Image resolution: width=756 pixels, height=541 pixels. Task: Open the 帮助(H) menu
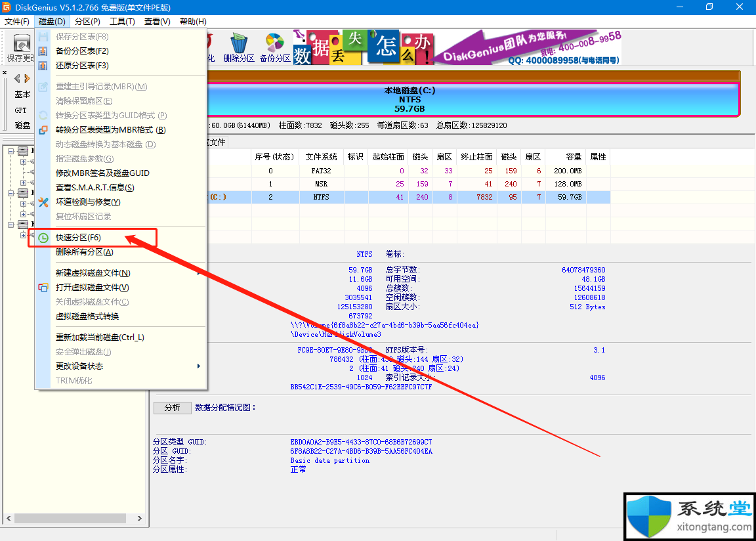193,22
